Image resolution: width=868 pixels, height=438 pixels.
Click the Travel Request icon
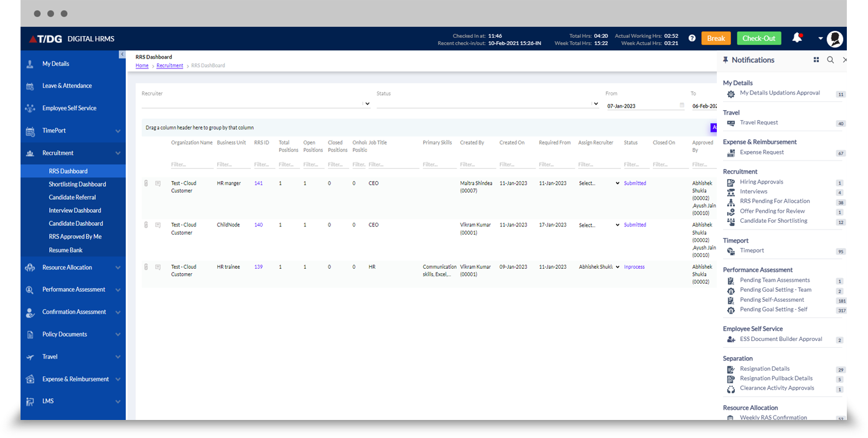click(730, 123)
